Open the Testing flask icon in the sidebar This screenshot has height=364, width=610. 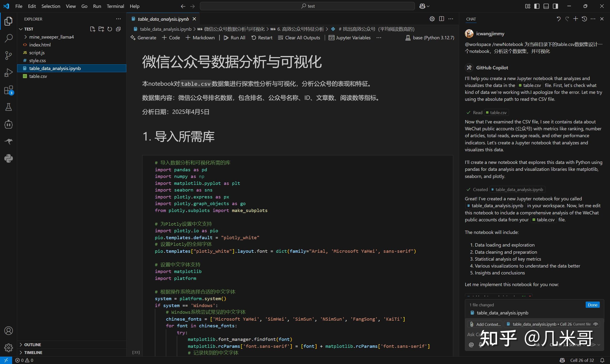point(9,107)
